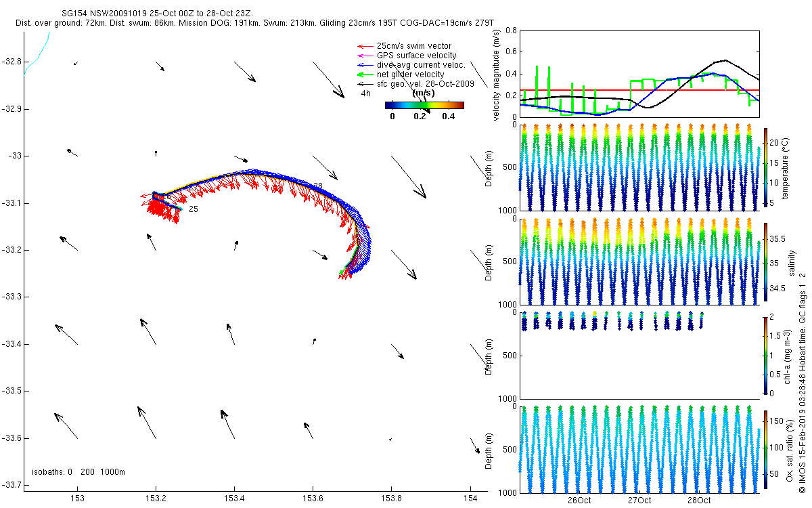
Task: Click the '-33.6' latitude tick label
Action: coord(12,438)
